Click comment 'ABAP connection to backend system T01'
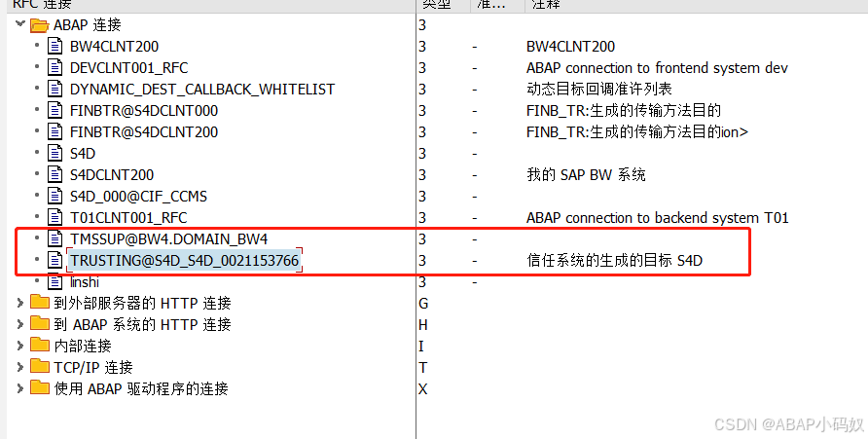The width and height of the screenshot is (868, 439). click(x=657, y=218)
